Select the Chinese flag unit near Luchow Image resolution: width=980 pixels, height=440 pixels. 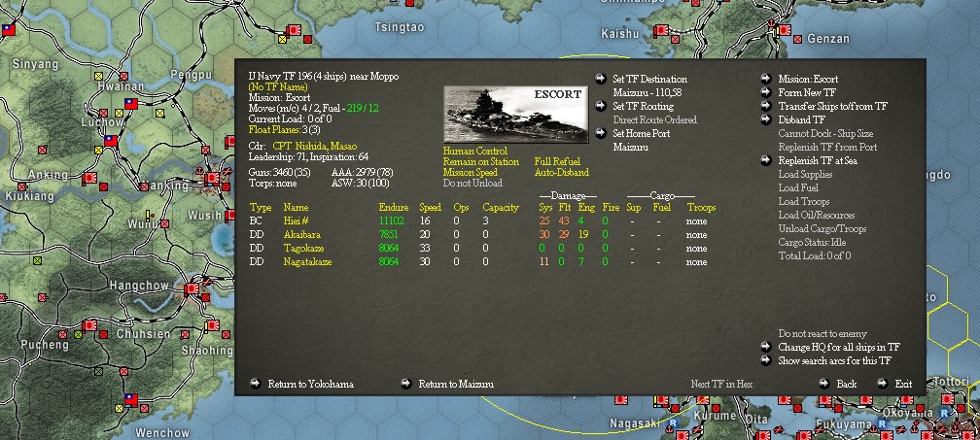click(x=111, y=141)
